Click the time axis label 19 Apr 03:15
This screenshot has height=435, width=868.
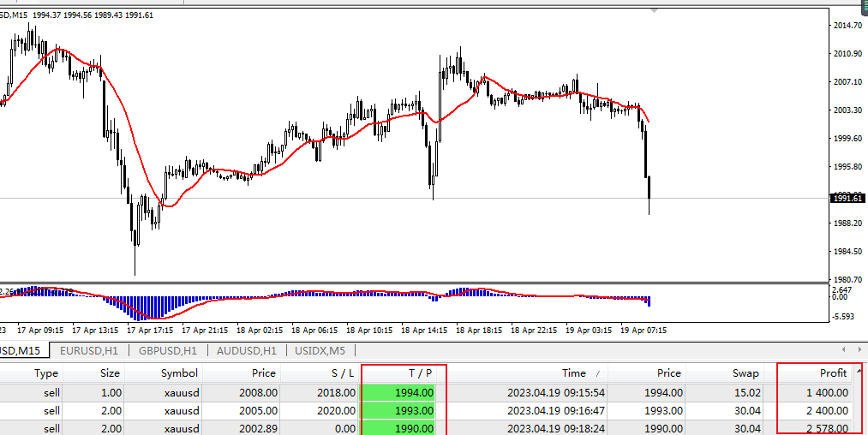589,330
